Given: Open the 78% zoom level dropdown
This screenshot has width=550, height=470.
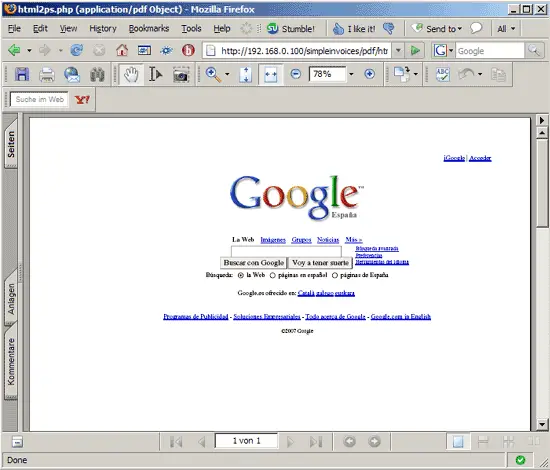Looking at the screenshot, I should [351, 74].
